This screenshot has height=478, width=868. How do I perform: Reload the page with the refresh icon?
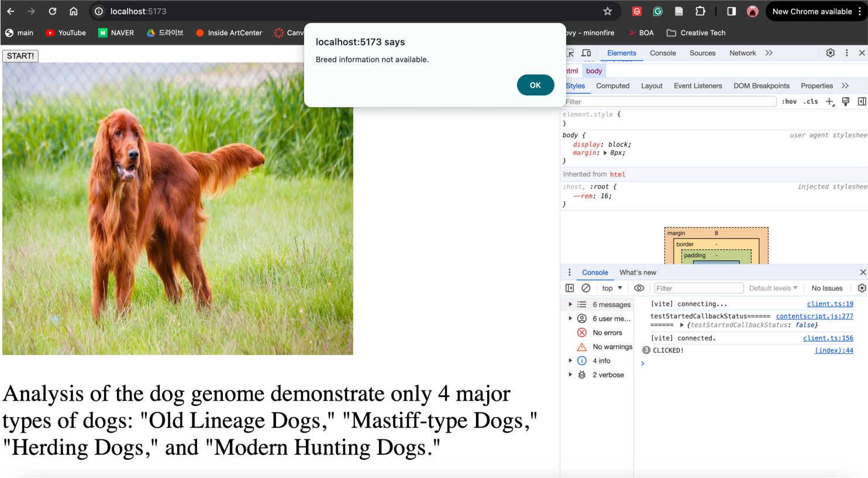53,11
